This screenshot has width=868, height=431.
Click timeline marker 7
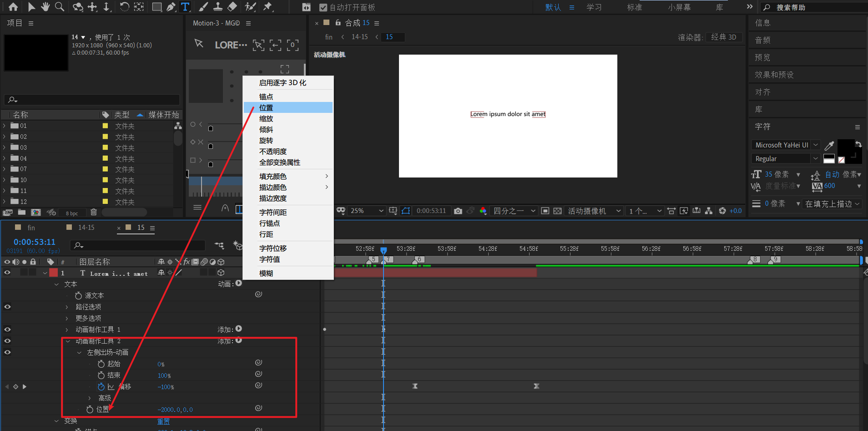coord(388,259)
